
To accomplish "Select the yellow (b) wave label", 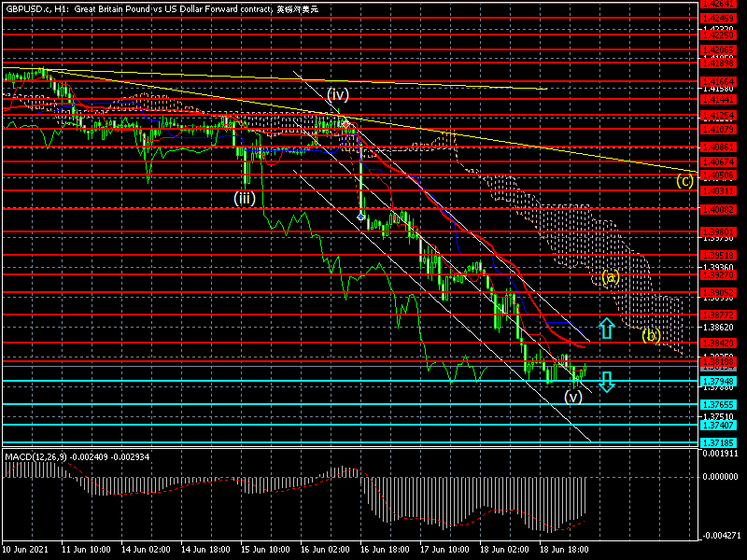I will [x=651, y=335].
